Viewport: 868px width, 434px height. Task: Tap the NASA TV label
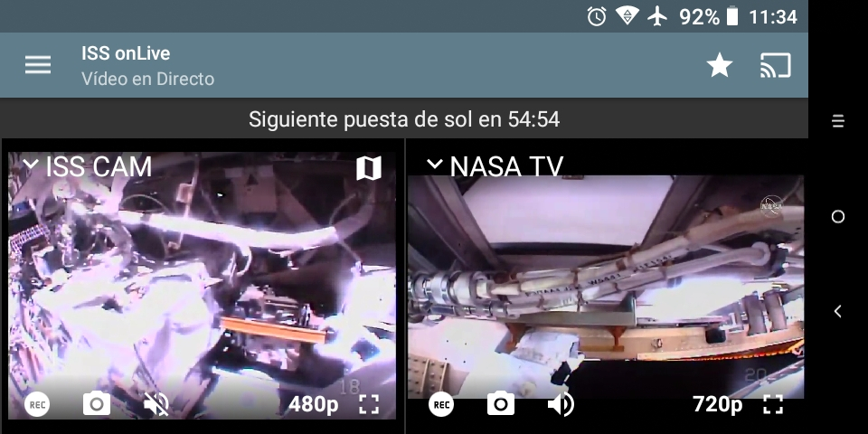click(x=506, y=166)
